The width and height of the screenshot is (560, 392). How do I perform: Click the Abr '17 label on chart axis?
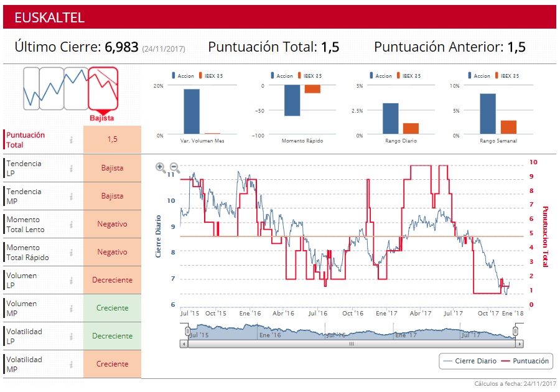tap(421, 313)
